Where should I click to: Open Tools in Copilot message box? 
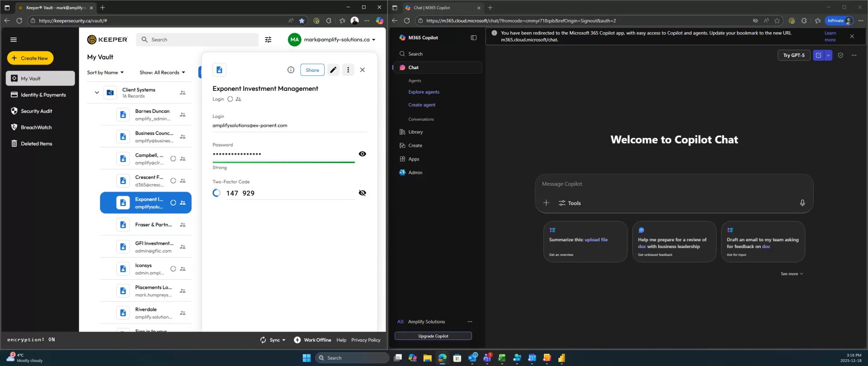[570, 203]
